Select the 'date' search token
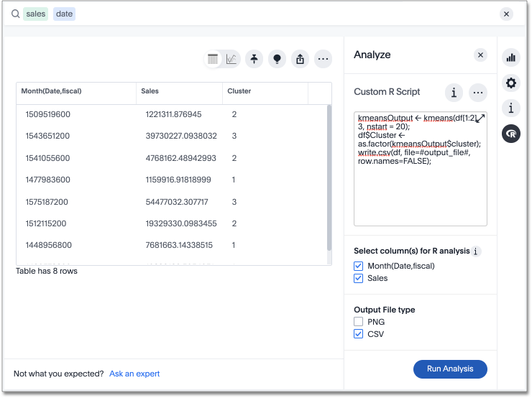The height and width of the screenshot is (398, 532). click(x=64, y=14)
